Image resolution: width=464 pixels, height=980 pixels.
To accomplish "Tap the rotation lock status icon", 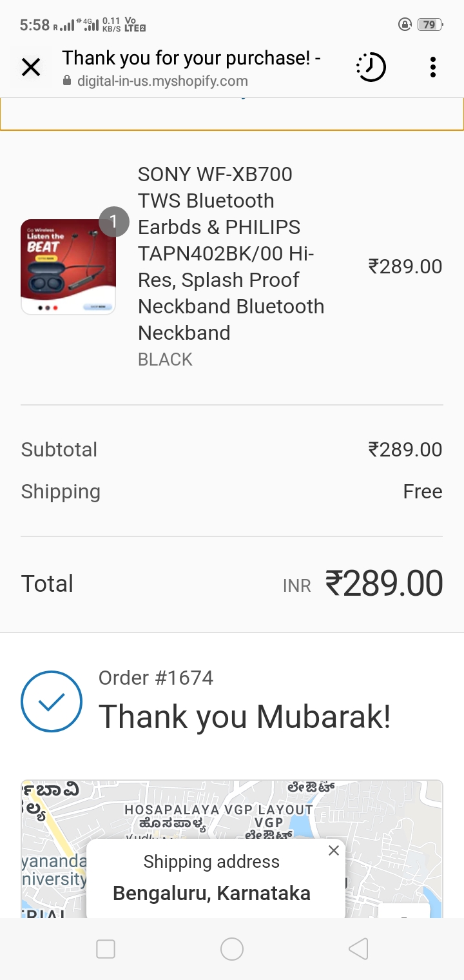I will pyautogui.click(x=405, y=25).
